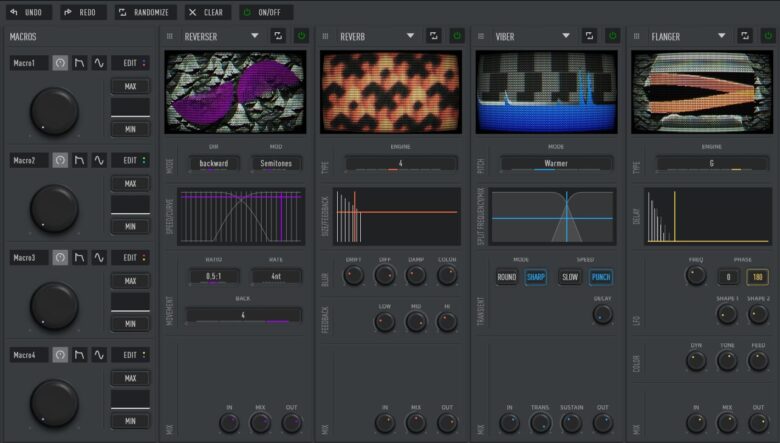Screen dimensions: 780x443
Task: Open the Macro4 EDIT menu
Action: click(130, 355)
